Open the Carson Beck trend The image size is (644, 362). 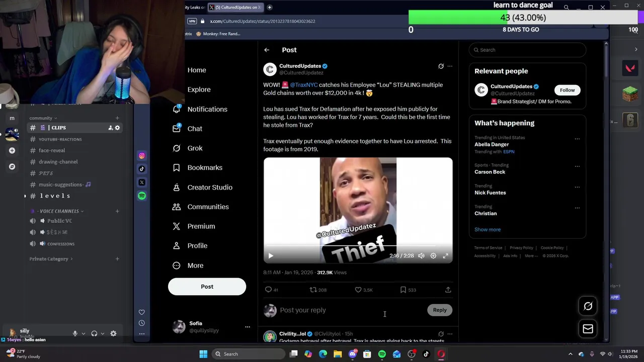(490, 172)
